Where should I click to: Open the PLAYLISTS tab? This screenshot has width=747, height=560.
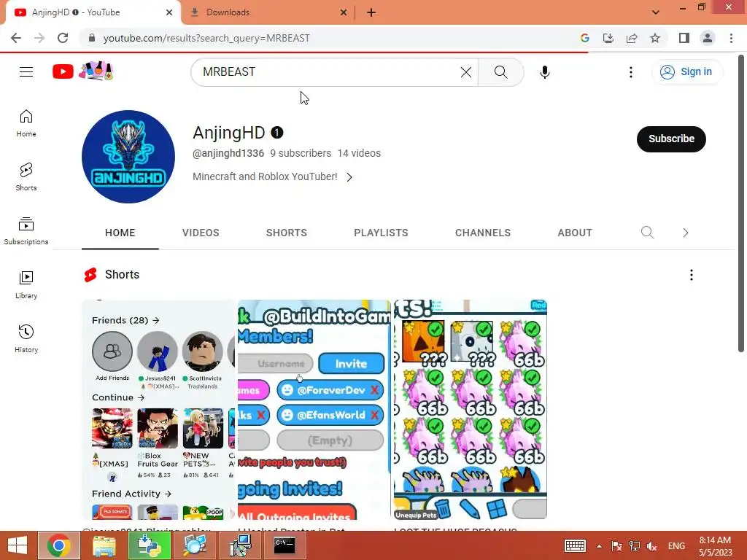pyautogui.click(x=381, y=233)
